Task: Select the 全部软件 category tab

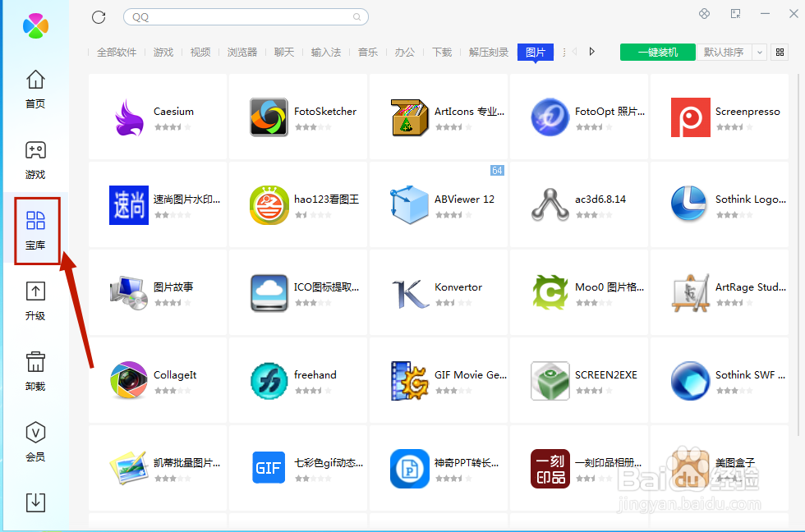Action: [x=117, y=53]
